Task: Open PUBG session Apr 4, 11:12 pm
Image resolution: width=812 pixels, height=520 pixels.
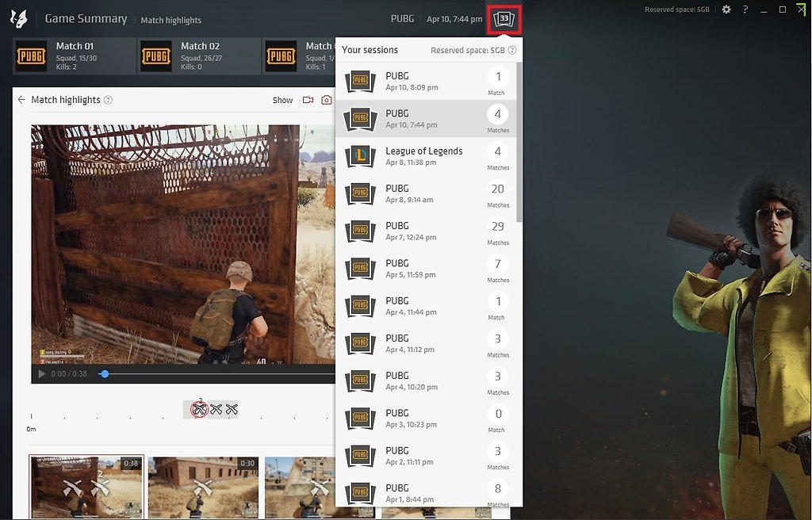Action: [x=426, y=343]
